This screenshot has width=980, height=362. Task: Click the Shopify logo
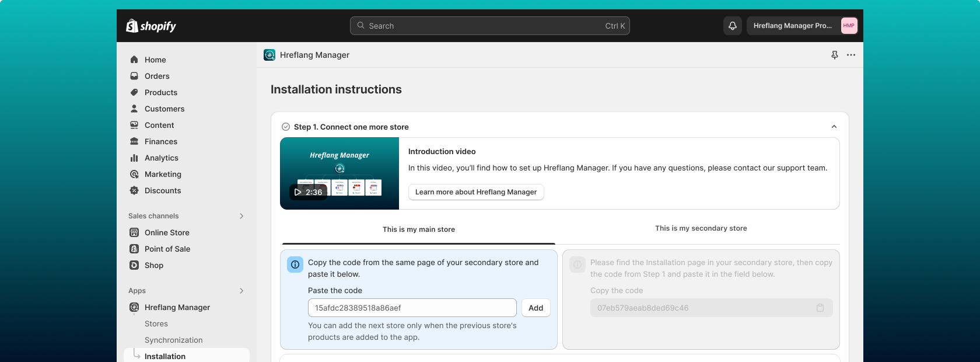pyautogui.click(x=151, y=26)
